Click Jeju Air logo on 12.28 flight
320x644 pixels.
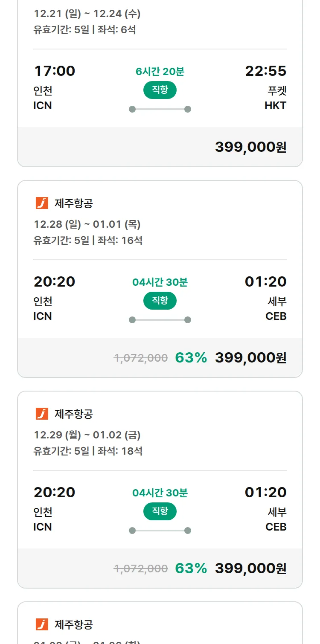[x=42, y=203]
